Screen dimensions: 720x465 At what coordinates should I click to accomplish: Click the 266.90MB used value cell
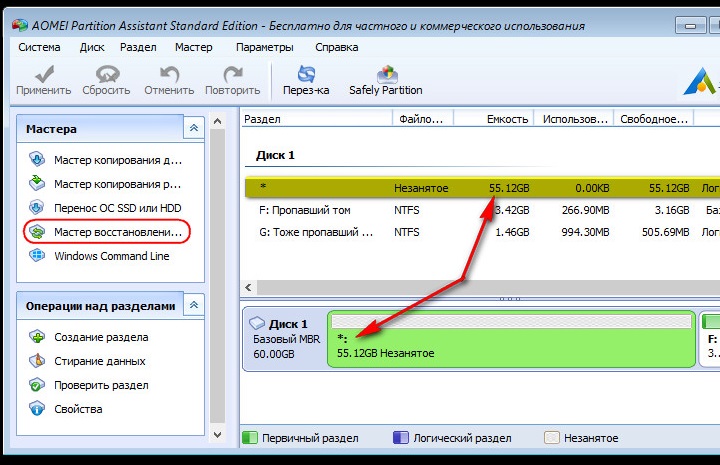585,210
